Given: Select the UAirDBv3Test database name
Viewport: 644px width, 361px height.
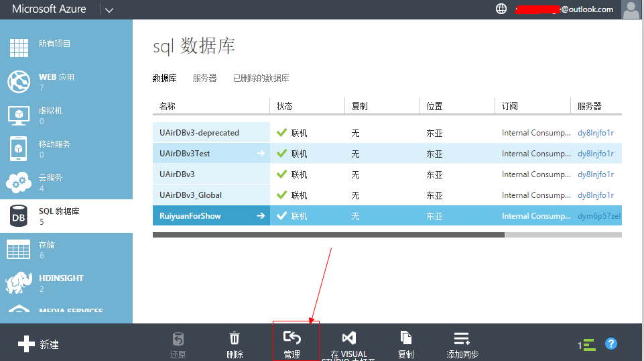Looking at the screenshot, I should 184,154.
